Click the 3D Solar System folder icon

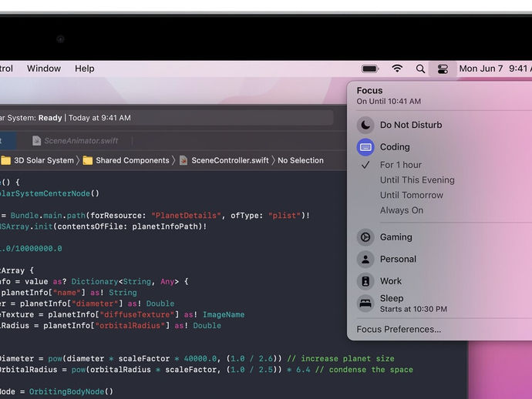[x=5, y=160]
